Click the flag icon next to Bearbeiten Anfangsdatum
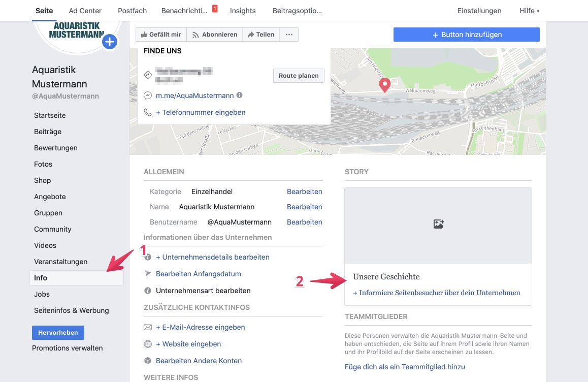588x382 pixels. [148, 274]
